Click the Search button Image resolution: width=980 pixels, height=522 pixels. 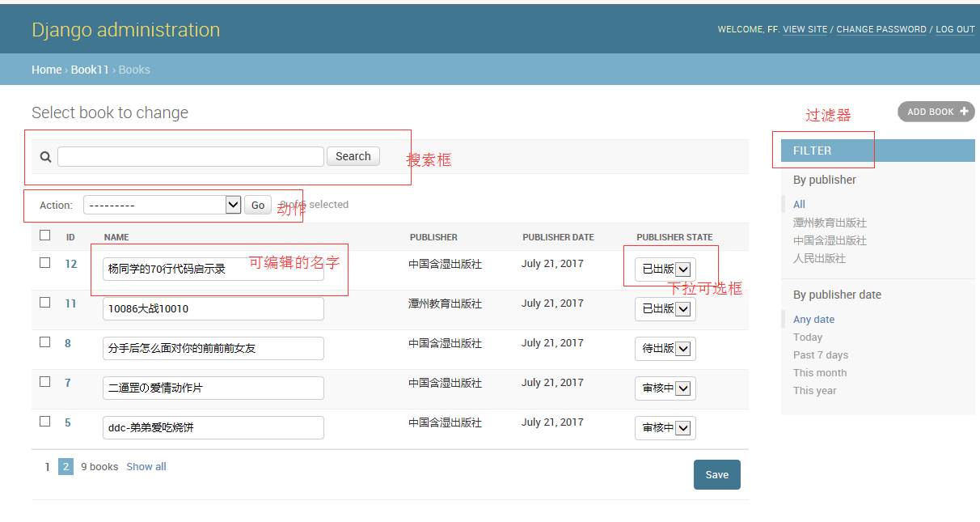[x=353, y=156]
